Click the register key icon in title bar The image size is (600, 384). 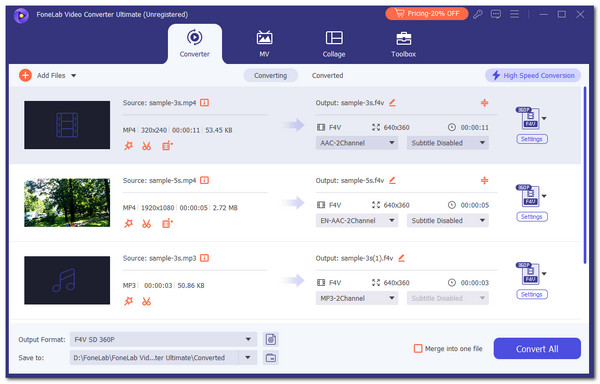478,15
